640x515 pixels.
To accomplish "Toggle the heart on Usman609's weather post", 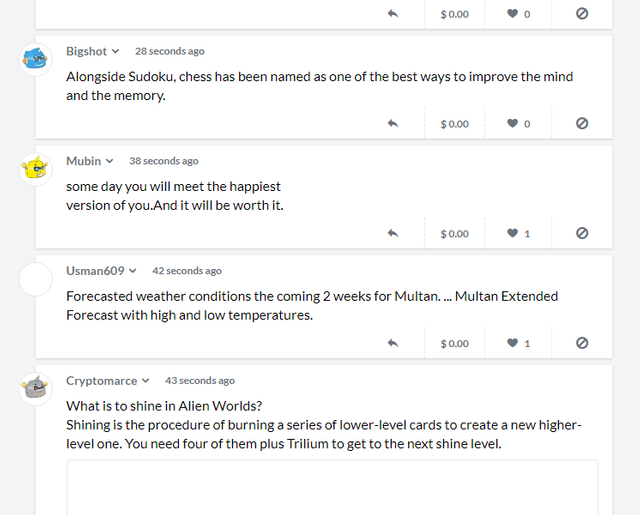I will click(x=512, y=343).
